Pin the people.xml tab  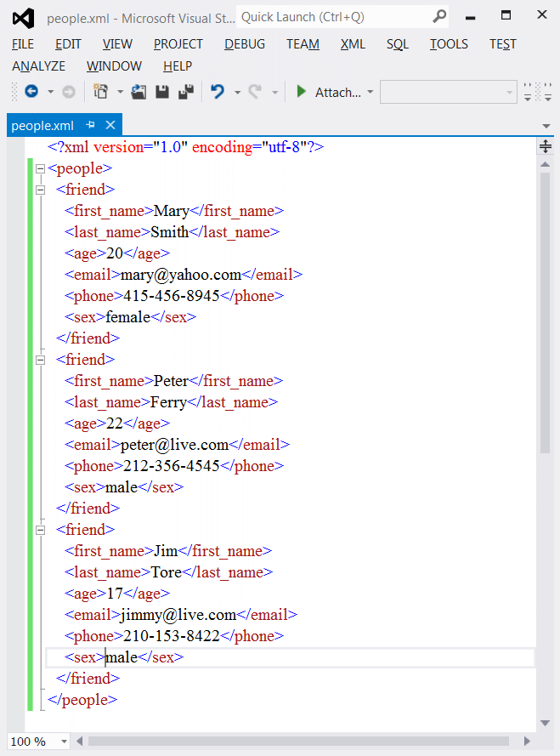coord(90,125)
